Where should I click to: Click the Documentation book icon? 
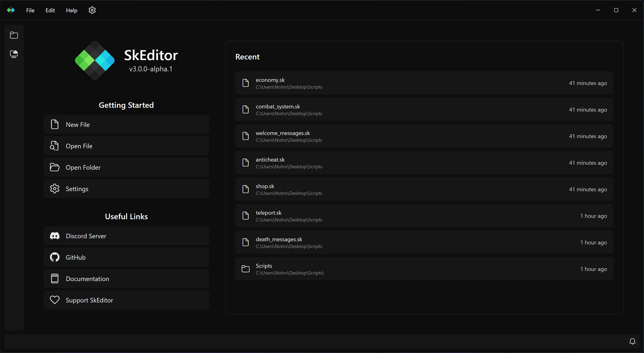[x=55, y=278]
